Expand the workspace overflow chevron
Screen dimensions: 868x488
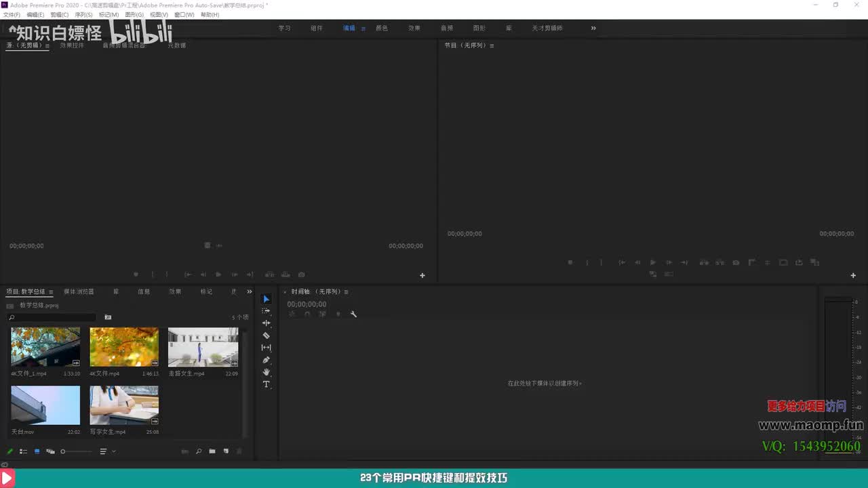point(593,28)
